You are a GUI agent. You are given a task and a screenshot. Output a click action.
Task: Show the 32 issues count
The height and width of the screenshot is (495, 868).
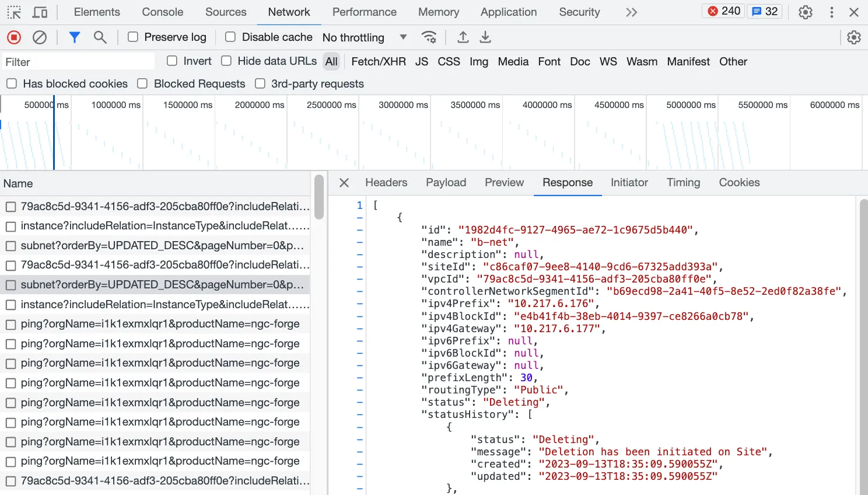point(765,11)
